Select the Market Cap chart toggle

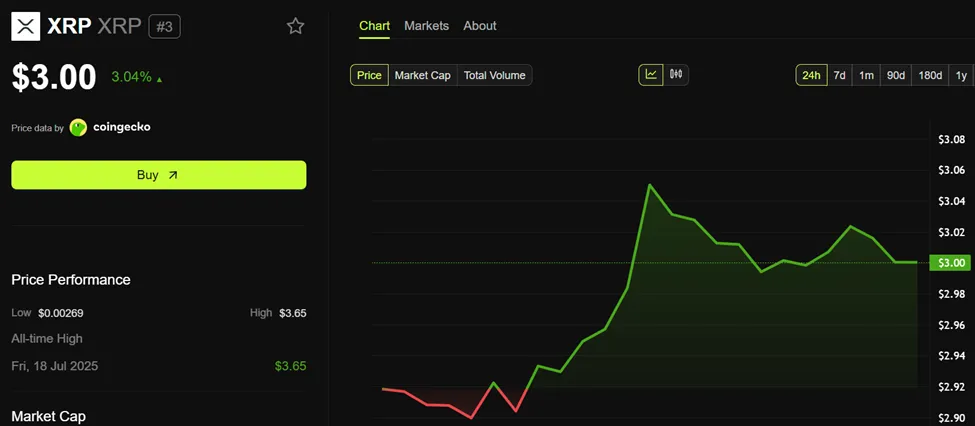[422, 75]
